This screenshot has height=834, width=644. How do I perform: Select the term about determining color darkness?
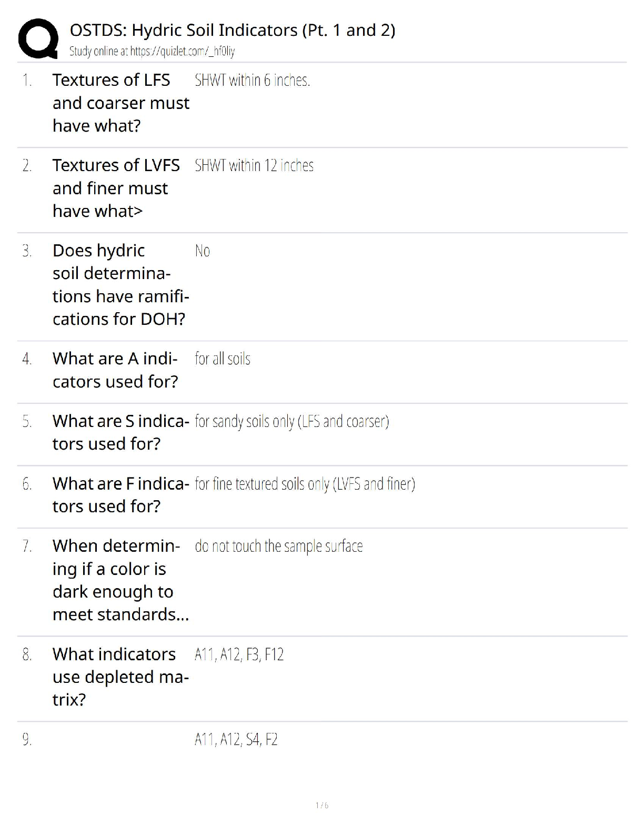tap(120, 580)
